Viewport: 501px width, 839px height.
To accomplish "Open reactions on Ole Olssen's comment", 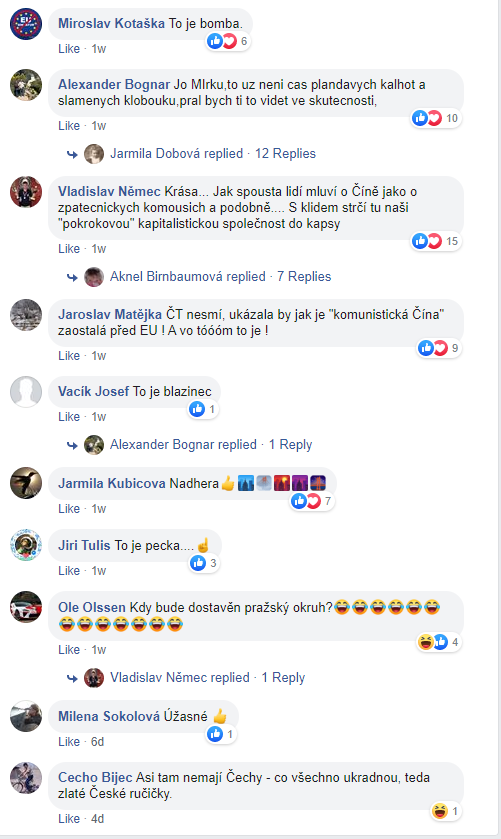I will [439, 642].
